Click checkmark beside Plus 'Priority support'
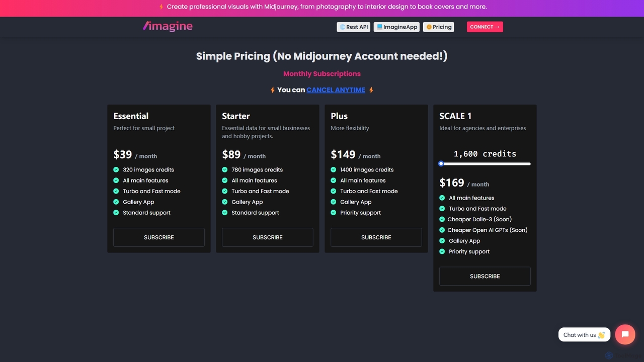Screen dimensions: 644x362 (334, 213)
